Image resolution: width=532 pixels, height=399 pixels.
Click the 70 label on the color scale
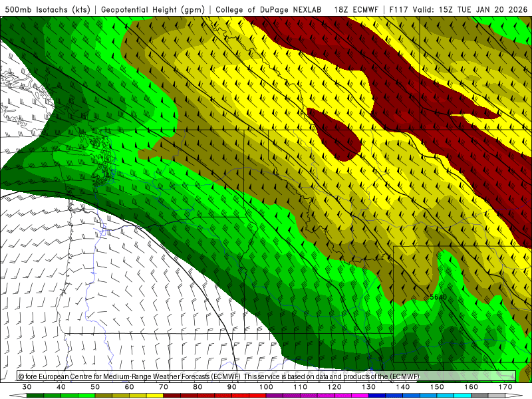click(164, 387)
